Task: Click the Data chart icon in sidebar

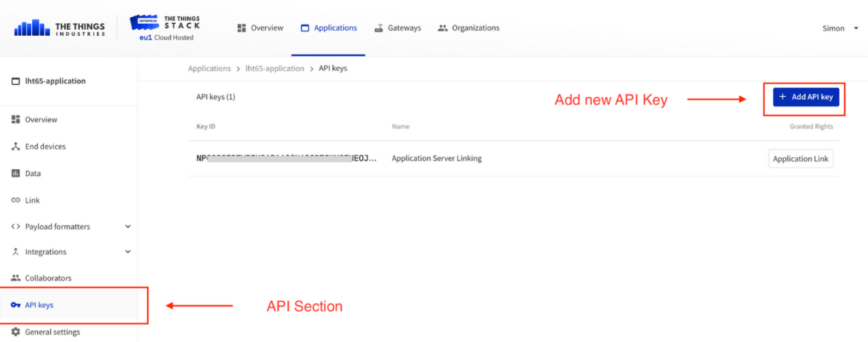Action: click(x=16, y=173)
